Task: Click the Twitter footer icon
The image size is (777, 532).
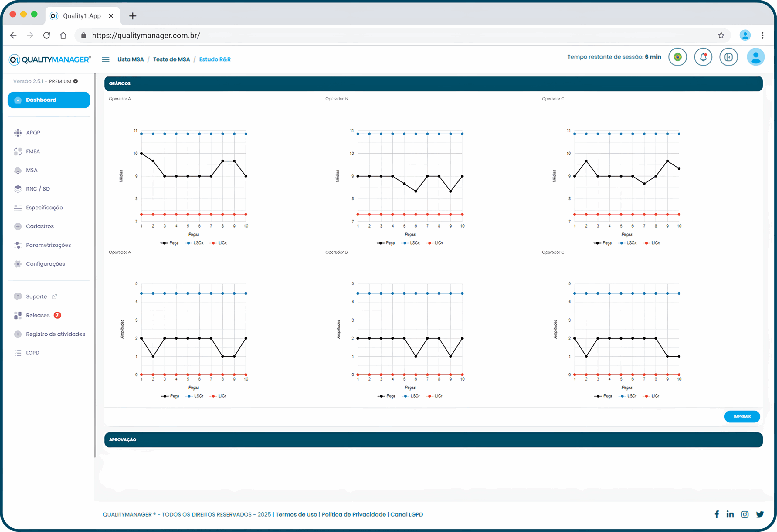Action: coord(760,514)
